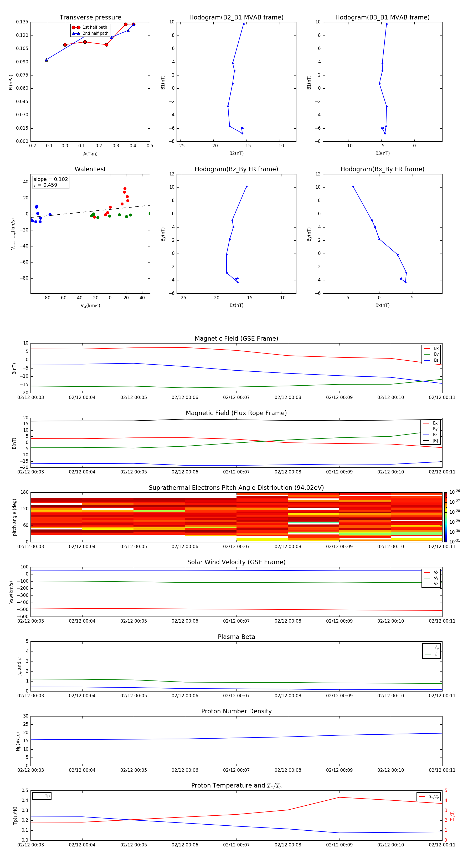Click the "Transverse pressure" plot title
Image resolution: width=473 pixels, height=868 pixels.
click(x=90, y=18)
